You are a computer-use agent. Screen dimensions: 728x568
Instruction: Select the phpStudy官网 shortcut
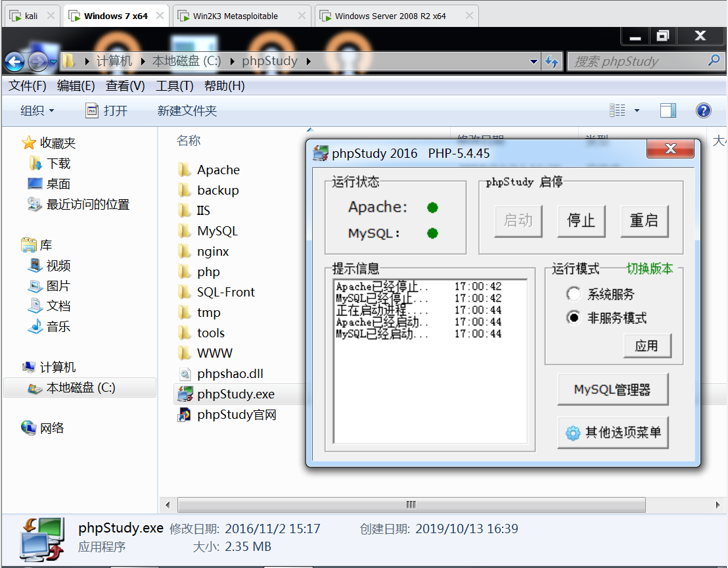227,415
